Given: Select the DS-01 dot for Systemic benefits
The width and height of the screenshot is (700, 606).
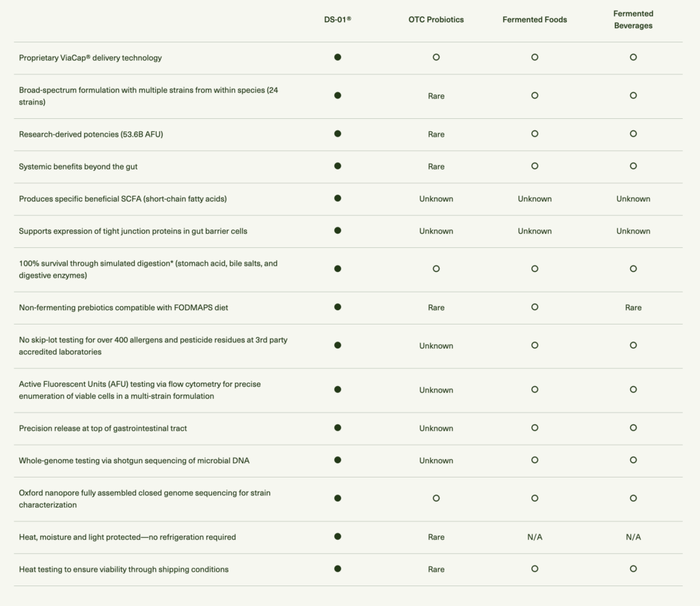Looking at the screenshot, I should click(x=338, y=166).
